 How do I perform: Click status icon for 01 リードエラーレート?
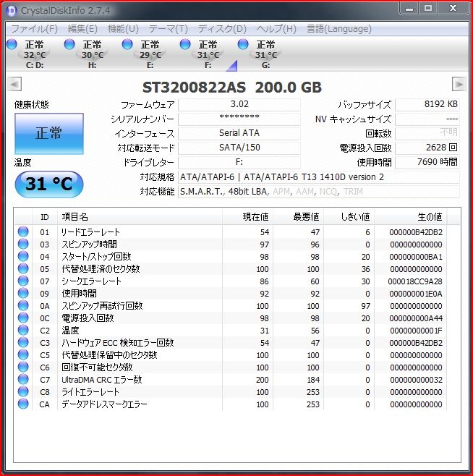[x=23, y=231]
